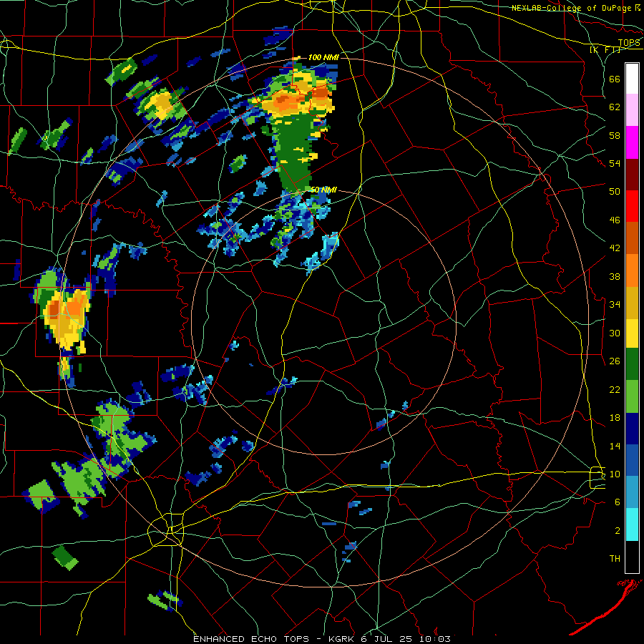Screen dimensions: 644x644
Task: Click legend value 22
Action: point(615,389)
